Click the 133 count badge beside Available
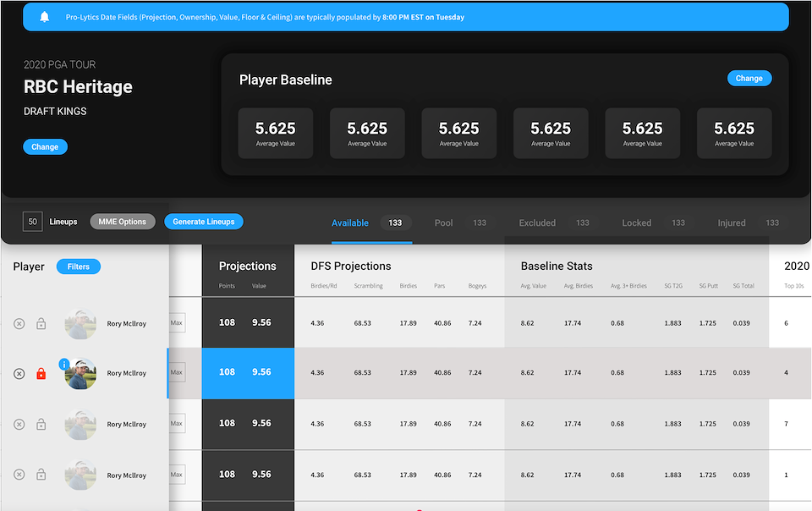812x511 pixels. (395, 223)
